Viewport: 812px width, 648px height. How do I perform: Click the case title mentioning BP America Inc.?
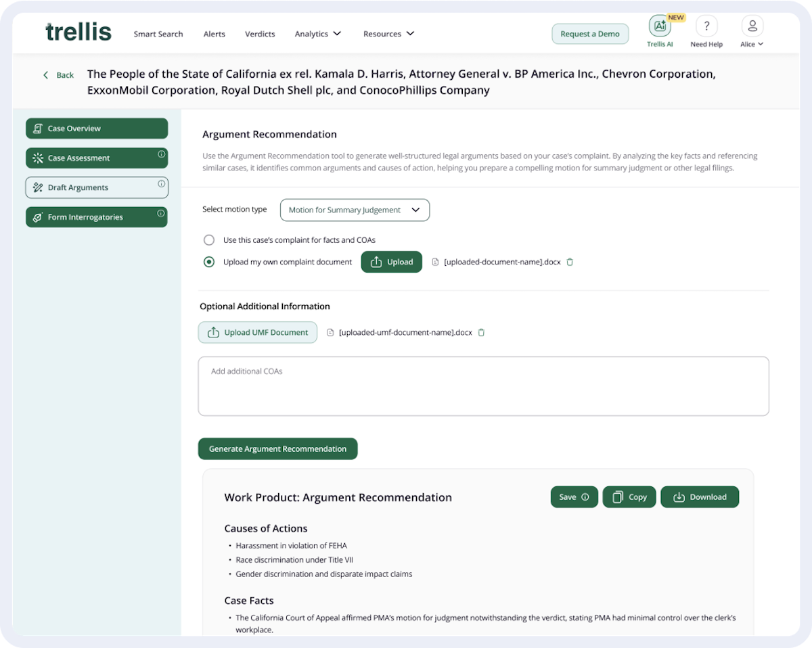click(x=401, y=82)
